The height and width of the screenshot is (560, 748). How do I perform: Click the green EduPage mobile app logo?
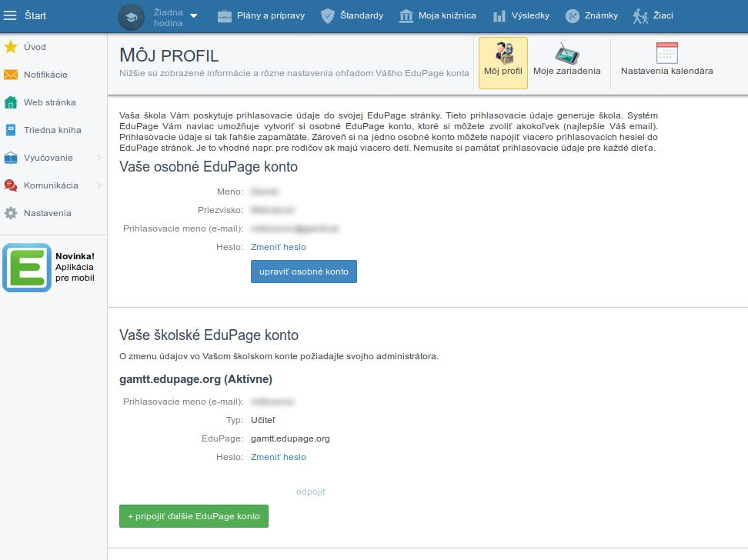[27, 268]
